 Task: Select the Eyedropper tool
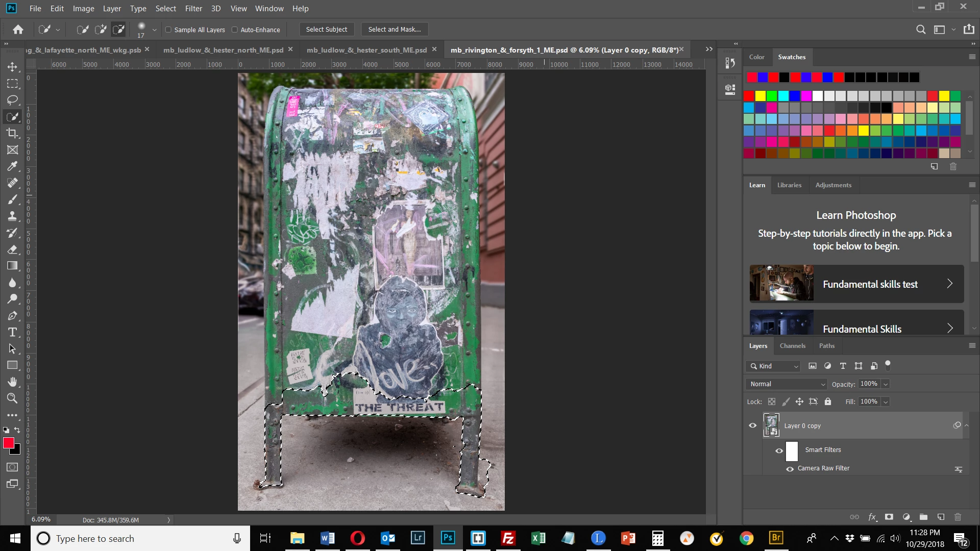point(12,166)
